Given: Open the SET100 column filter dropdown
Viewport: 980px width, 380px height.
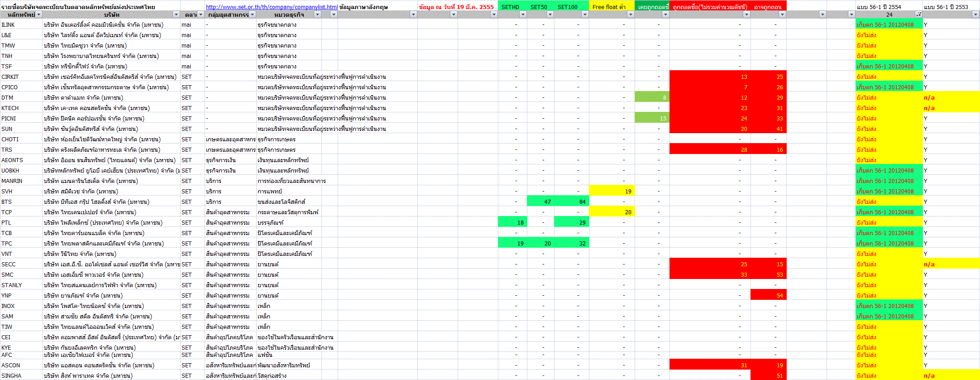Looking at the screenshot, I should click(x=585, y=14).
